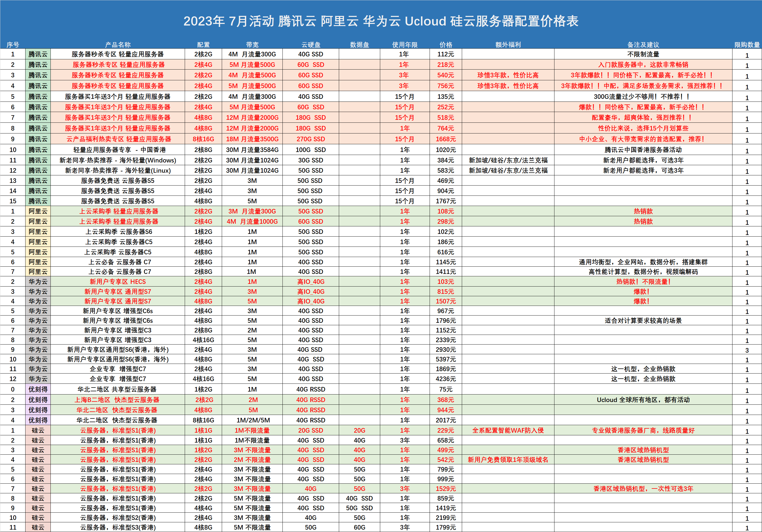Screen dimensions: 762x532
Task: Select the '序号' column header
Action: click(x=13, y=45)
